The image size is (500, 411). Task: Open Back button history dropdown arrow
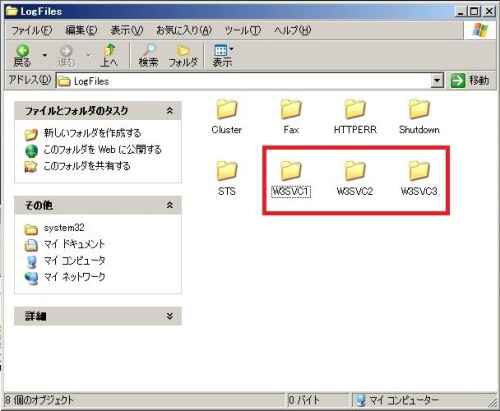44,55
